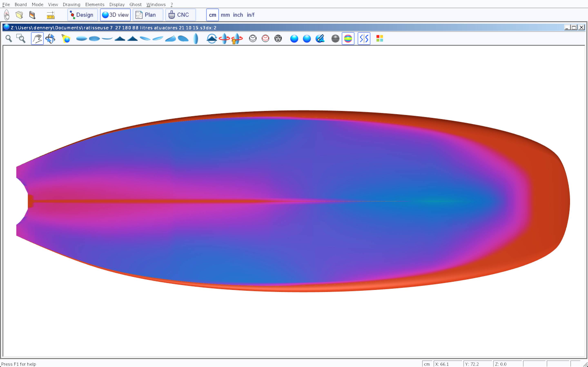Click the measuring tape icon in top toolbar

tap(51, 15)
